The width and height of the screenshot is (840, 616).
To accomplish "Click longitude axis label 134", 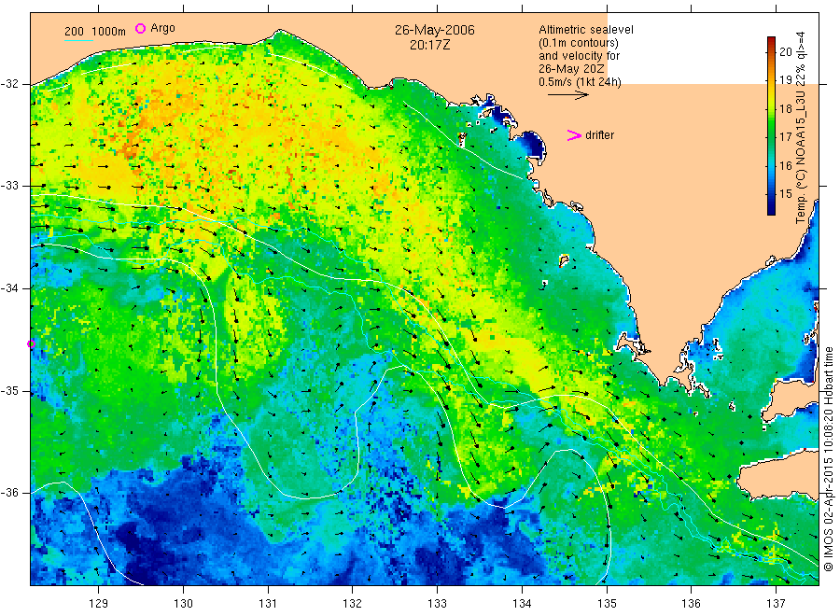I will [x=522, y=604].
